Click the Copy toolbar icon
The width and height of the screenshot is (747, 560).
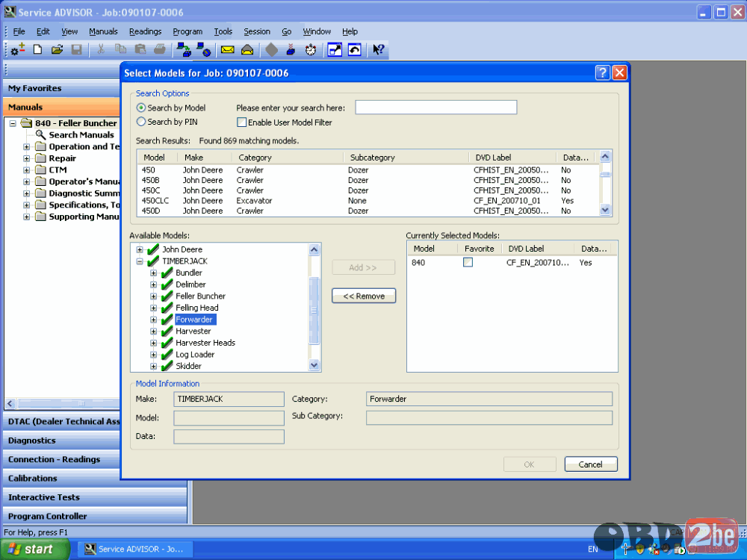pos(120,49)
